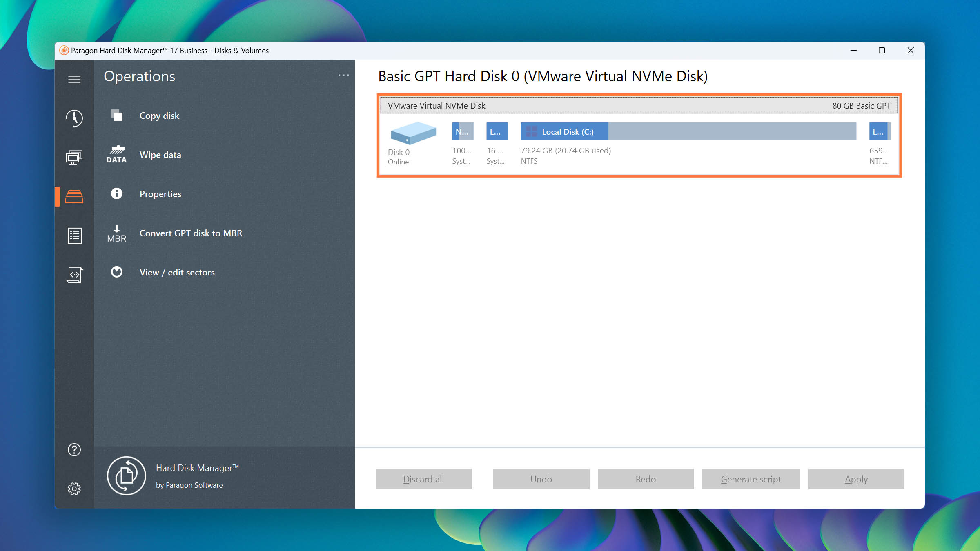Screen dimensions: 980x551
Task: Select the Local Disk (C:) partition bar
Action: click(x=688, y=131)
